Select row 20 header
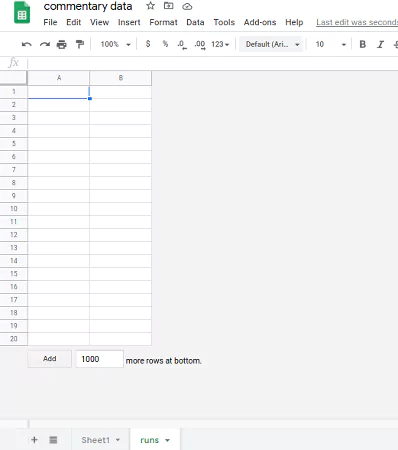Image resolution: width=398 pixels, height=450 pixels. coord(14,339)
